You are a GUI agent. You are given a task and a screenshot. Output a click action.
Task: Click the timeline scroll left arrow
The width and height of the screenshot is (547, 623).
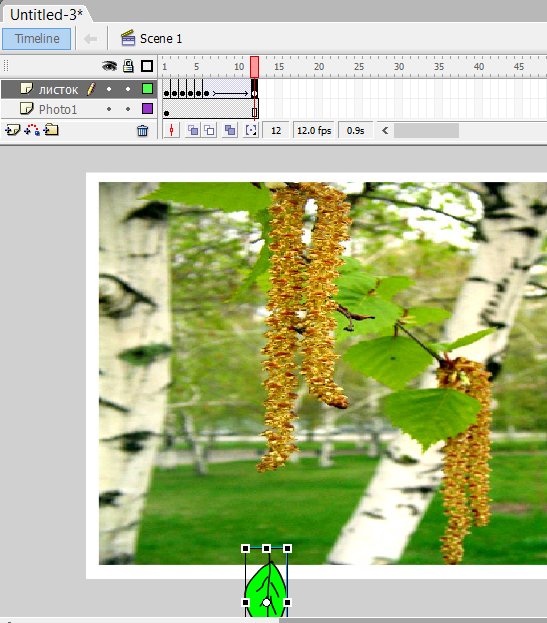click(x=385, y=130)
